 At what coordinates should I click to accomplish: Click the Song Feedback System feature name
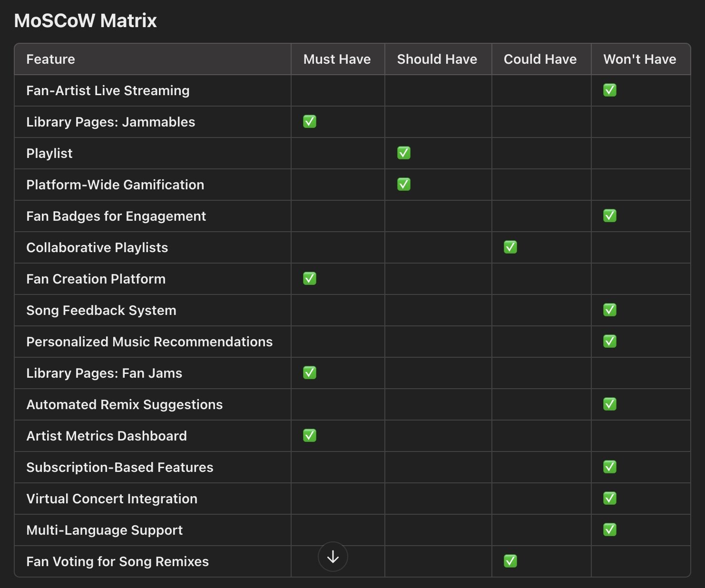[x=101, y=310]
